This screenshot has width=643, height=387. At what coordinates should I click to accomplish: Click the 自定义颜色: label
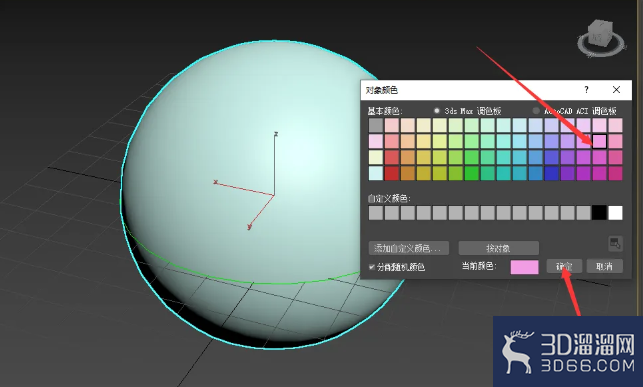click(389, 198)
